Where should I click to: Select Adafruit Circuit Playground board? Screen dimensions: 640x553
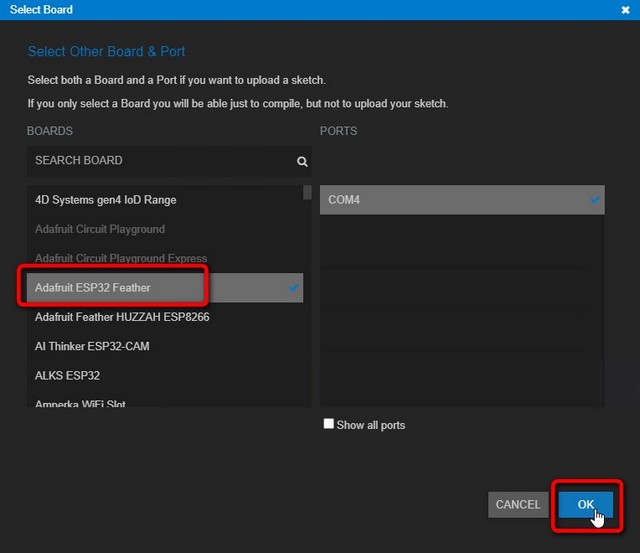165,229
